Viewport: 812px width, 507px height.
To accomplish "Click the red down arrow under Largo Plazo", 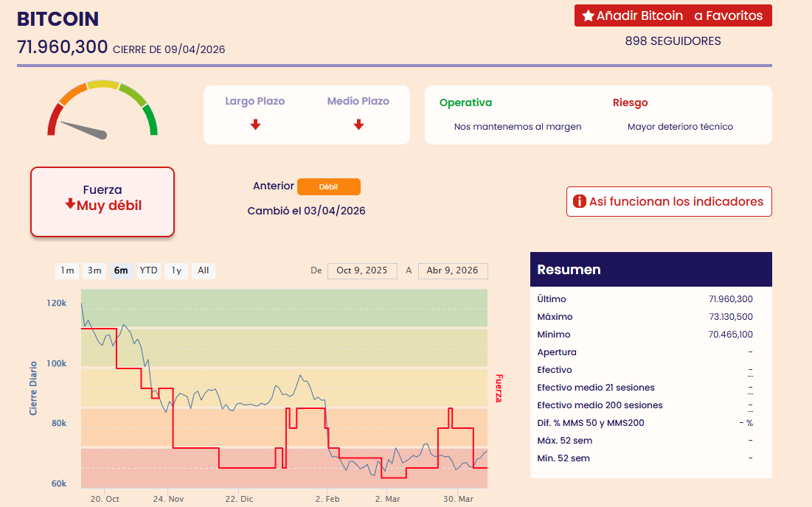I will coord(255,125).
